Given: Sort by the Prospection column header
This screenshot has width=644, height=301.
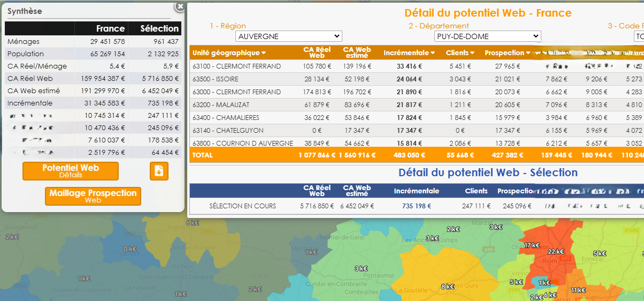Looking at the screenshot, I should coord(508,53).
